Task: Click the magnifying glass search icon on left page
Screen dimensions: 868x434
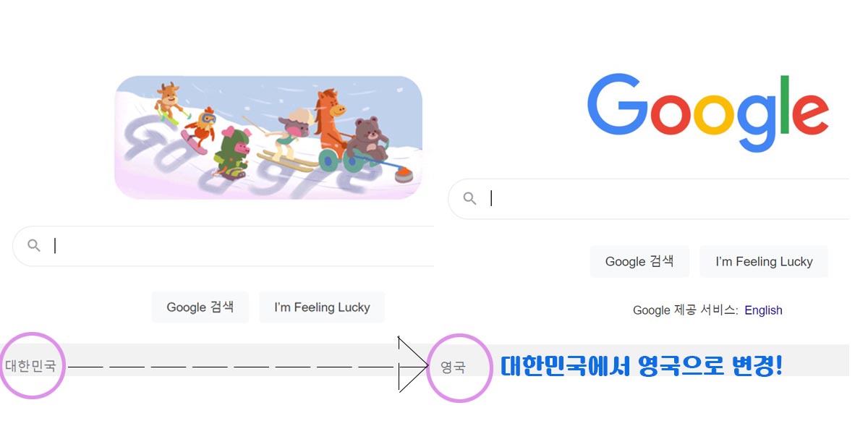Action: (34, 245)
